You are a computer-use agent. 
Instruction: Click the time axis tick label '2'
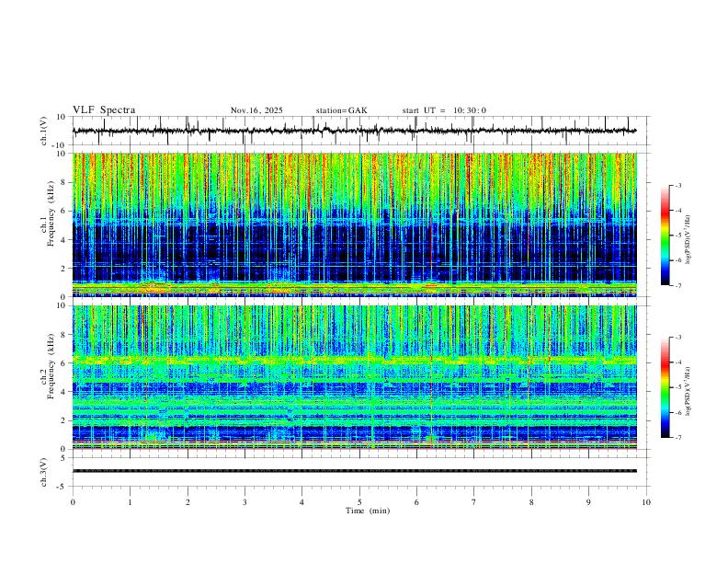[x=188, y=502]
